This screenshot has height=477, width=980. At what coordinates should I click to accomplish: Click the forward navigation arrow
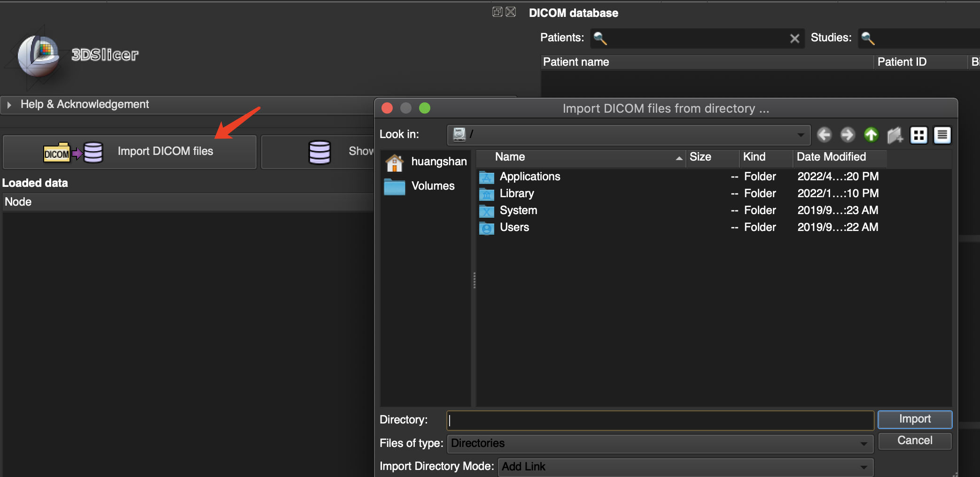[x=847, y=135]
